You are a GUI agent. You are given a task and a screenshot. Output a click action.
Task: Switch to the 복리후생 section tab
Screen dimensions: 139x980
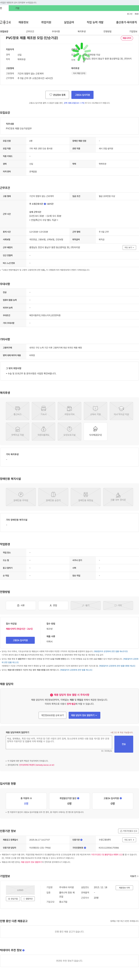click(82, 32)
